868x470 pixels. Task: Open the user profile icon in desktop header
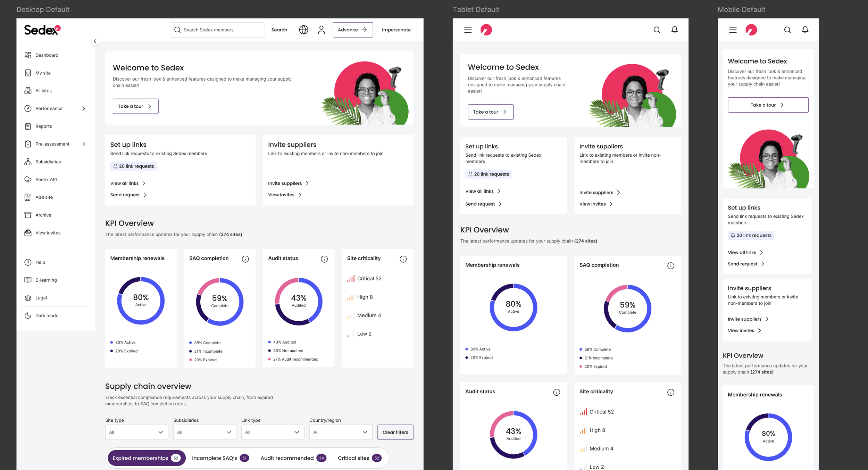click(x=322, y=30)
